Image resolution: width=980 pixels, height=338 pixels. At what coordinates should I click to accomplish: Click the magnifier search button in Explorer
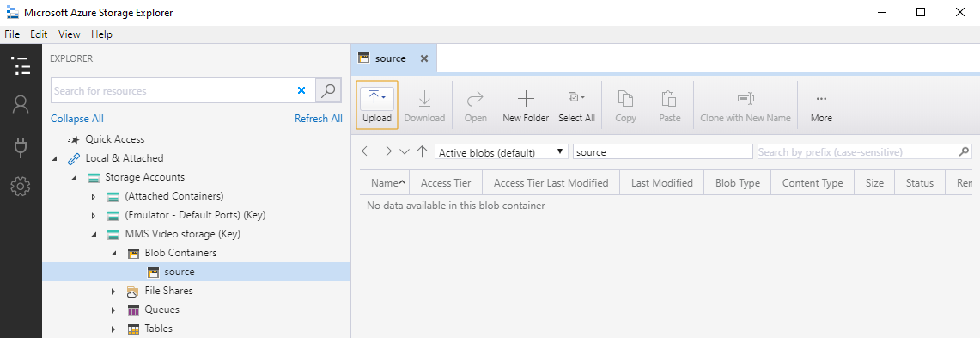click(329, 91)
